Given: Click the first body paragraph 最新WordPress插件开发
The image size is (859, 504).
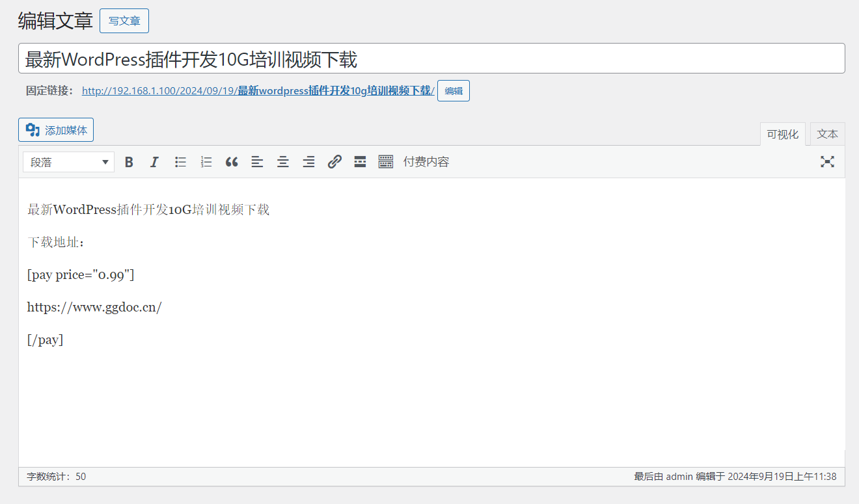Looking at the screenshot, I should (148, 209).
